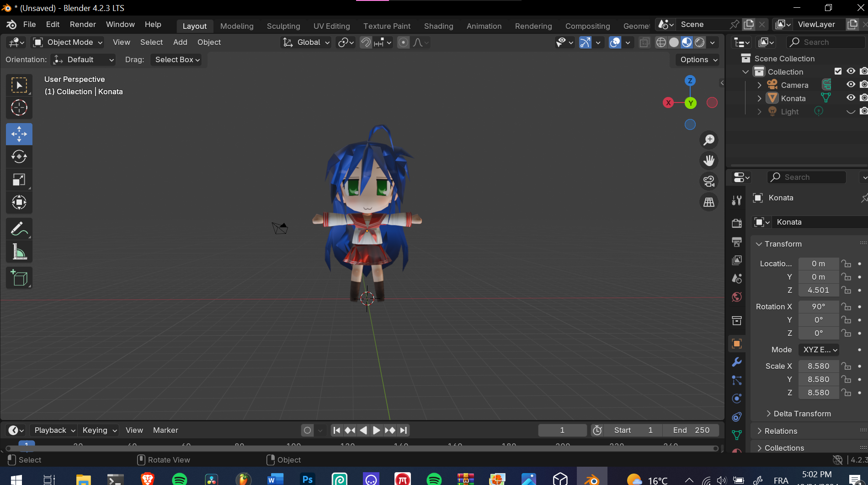Image resolution: width=868 pixels, height=485 pixels.
Task: Open rotation Mode XYZ Euler dropdown
Action: (x=819, y=350)
